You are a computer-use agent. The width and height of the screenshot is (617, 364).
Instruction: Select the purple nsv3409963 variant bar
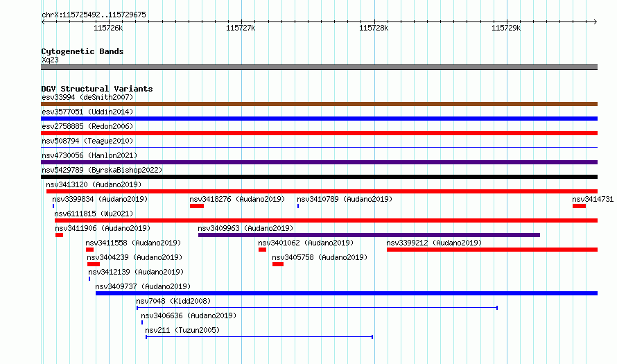tap(369, 235)
